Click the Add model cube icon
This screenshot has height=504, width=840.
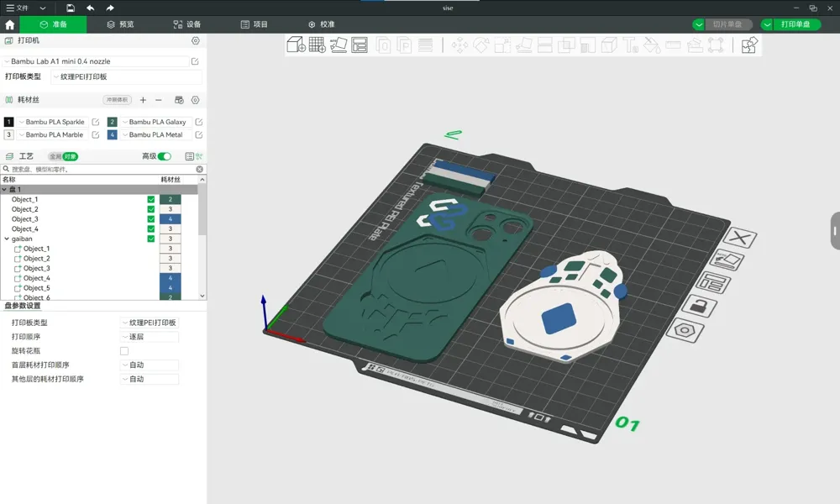(297, 45)
